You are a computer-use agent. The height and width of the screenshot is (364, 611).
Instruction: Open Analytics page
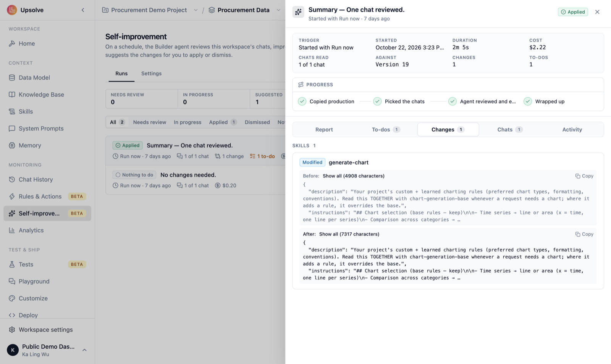tap(47, 230)
